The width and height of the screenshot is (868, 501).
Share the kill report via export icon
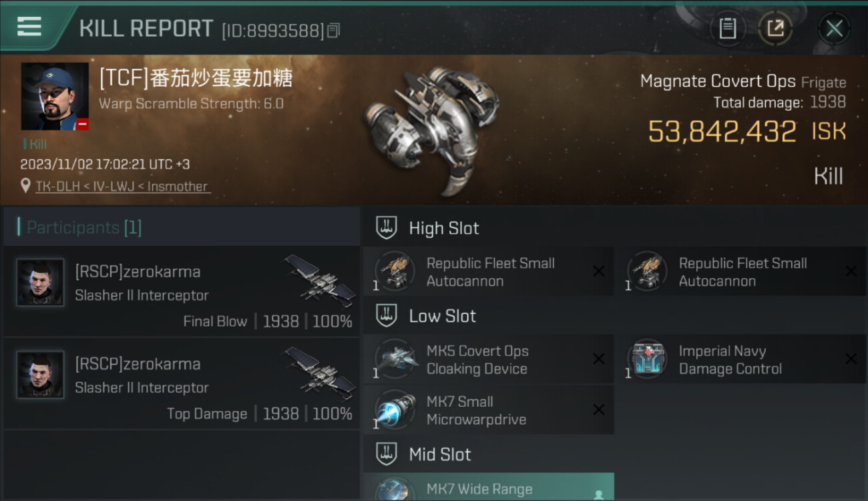[775, 28]
